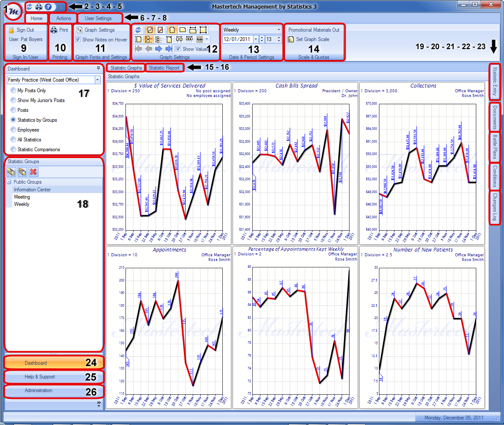Select portrait page layout icon
The image size is (504, 425).
point(172,30)
